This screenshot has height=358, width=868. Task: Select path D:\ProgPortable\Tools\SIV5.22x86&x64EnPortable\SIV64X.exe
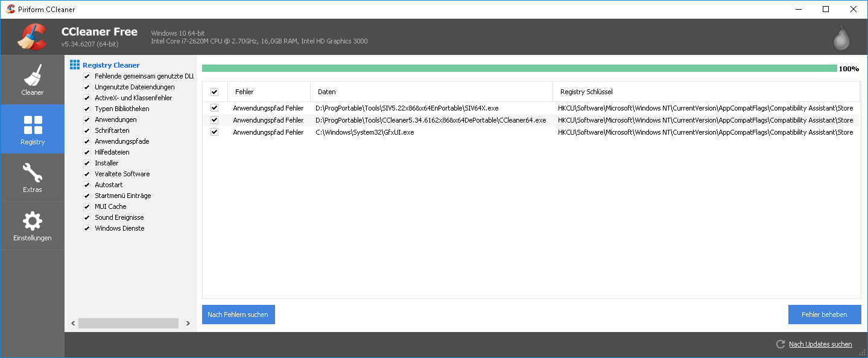(407, 108)
